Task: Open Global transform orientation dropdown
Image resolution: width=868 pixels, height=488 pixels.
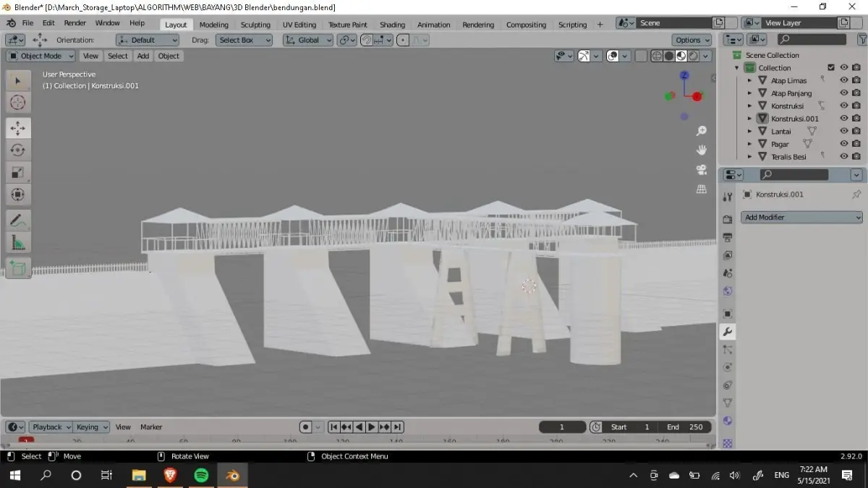Action: tap(308, 40)
